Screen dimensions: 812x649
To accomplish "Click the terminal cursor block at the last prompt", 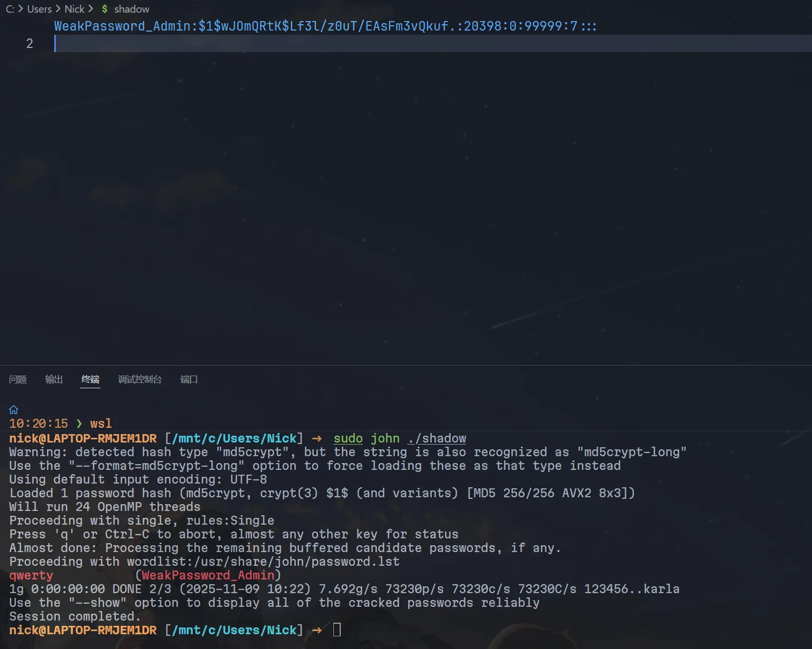I will point(337,630).
